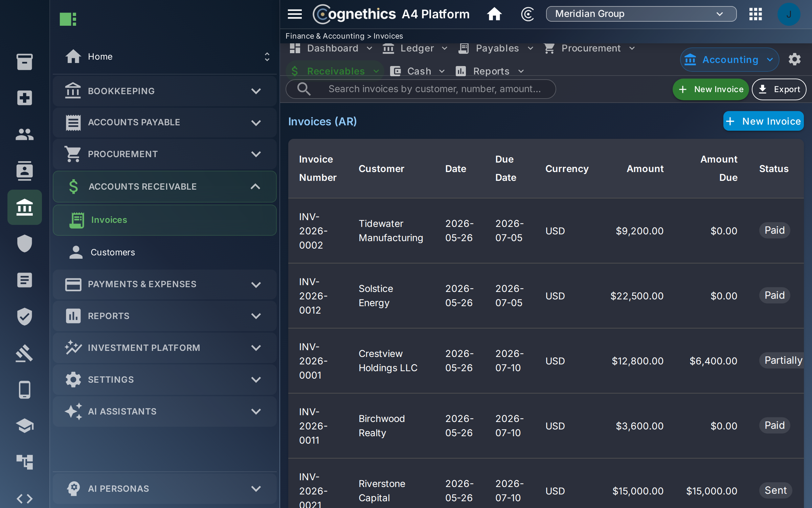Click the medical plus icon in left rail
The image size is (812, 508).
coord(24,98)
